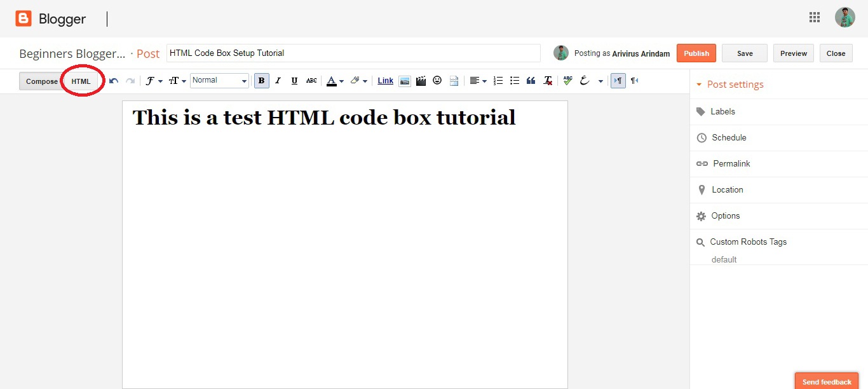
Task: Click the 'Posting as Arivirus Arindam' text
Action: [x=622, y=54]
